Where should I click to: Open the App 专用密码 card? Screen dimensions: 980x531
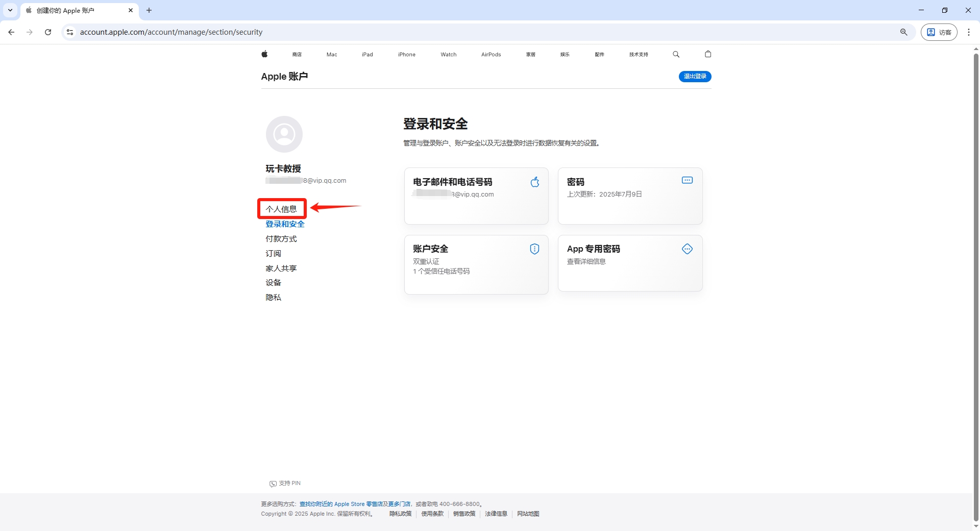[x=630, y=263]
